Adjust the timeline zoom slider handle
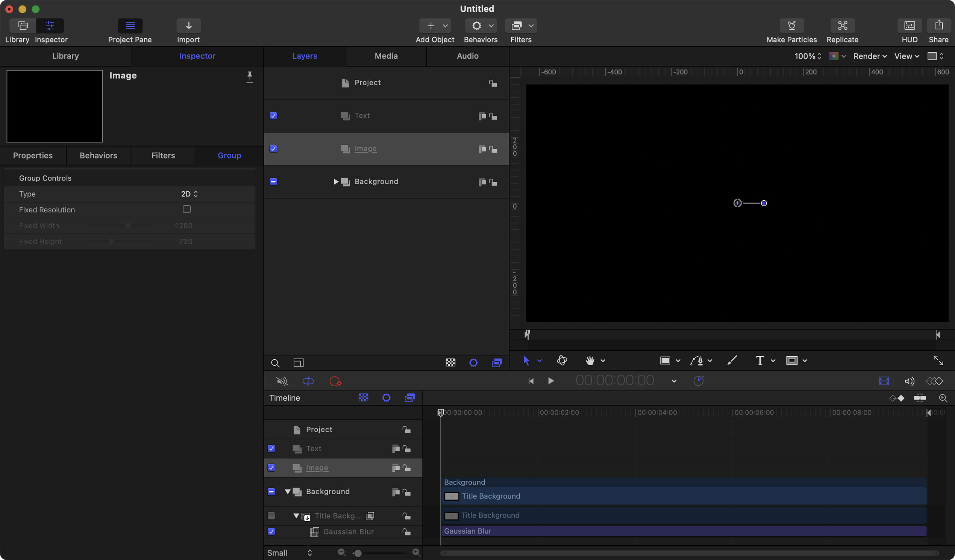The width and height of the screenshot is (955, 560). point(357,553)
